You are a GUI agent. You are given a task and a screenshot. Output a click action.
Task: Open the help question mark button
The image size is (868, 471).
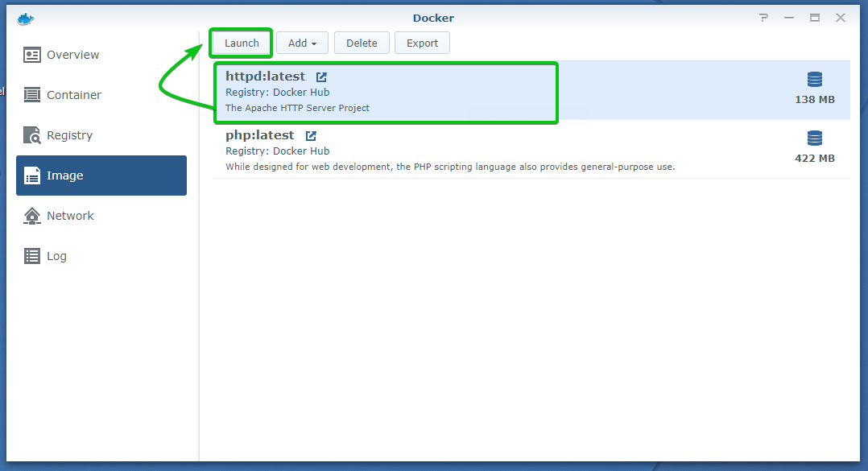click(764, 18)
